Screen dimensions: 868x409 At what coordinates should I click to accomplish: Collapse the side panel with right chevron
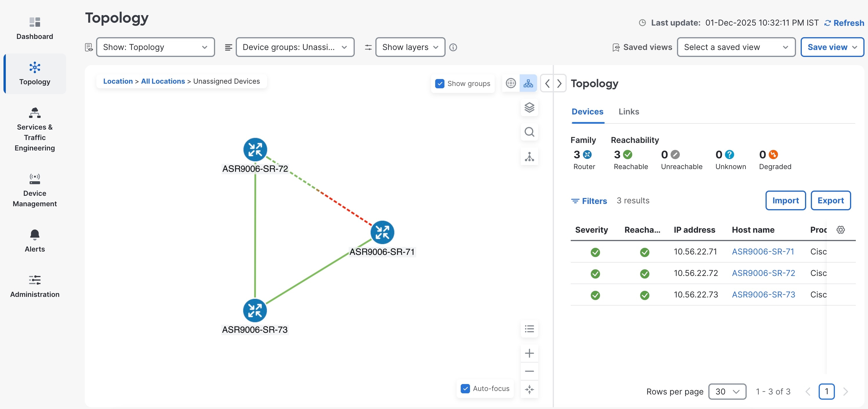tap(559, 83)
